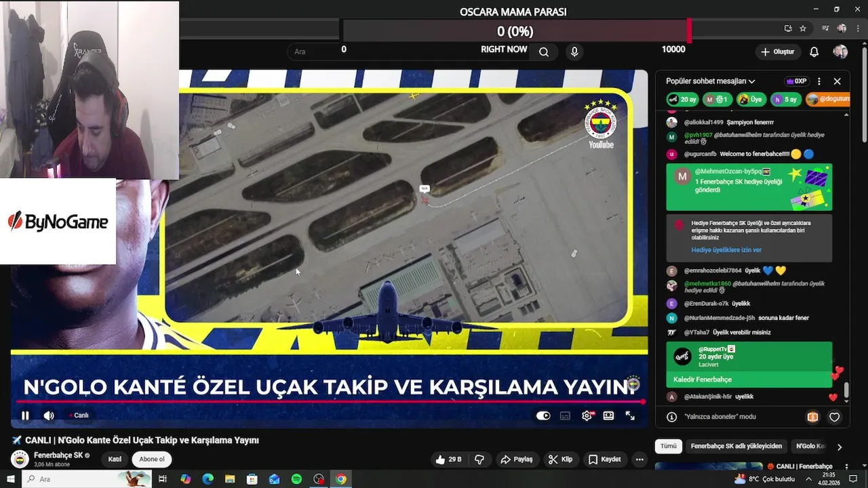Close the live chat panel
Screen dimensions: 868x488
[837, 81]
